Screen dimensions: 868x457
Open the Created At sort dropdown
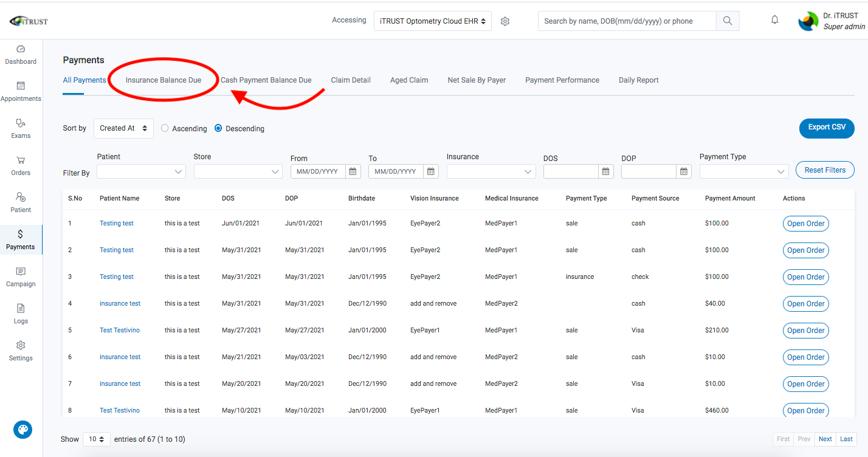tap(123, 128)
